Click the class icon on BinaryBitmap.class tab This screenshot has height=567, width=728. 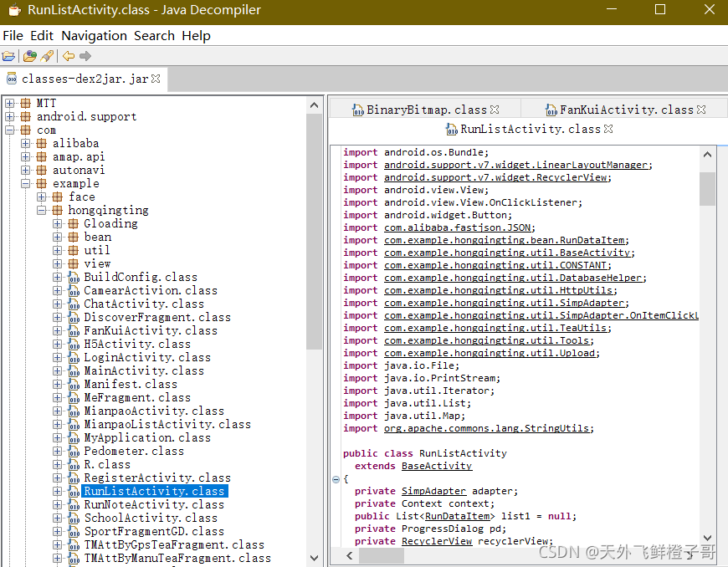(358, 110)
